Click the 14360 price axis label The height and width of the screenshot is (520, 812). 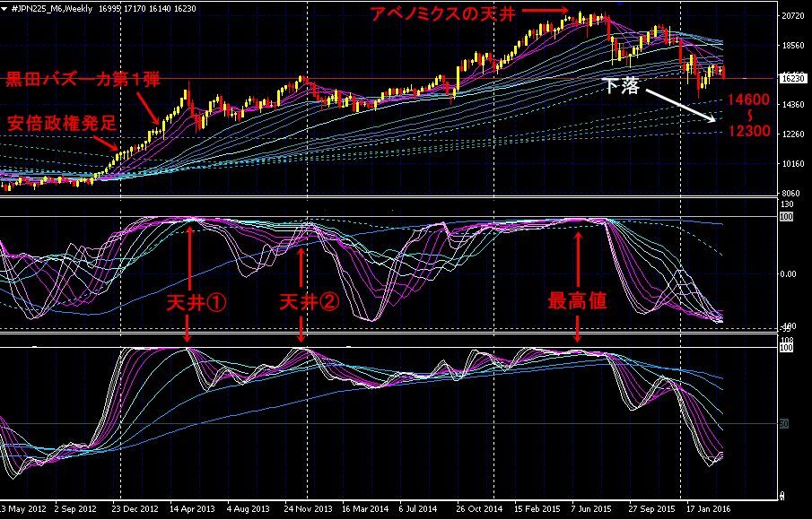click(794, 105)
